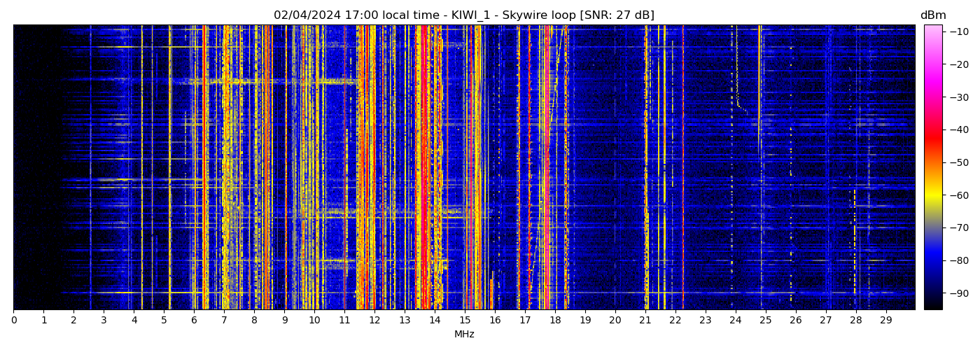
Task: Click the yellow carrier line at 21 MHz
Action: [x=646, y=168]
